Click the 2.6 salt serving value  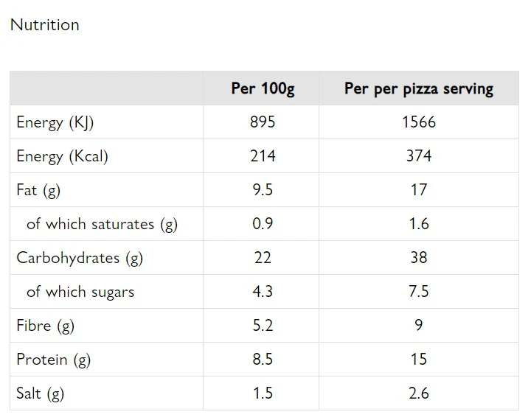click(x=419, y=393)
